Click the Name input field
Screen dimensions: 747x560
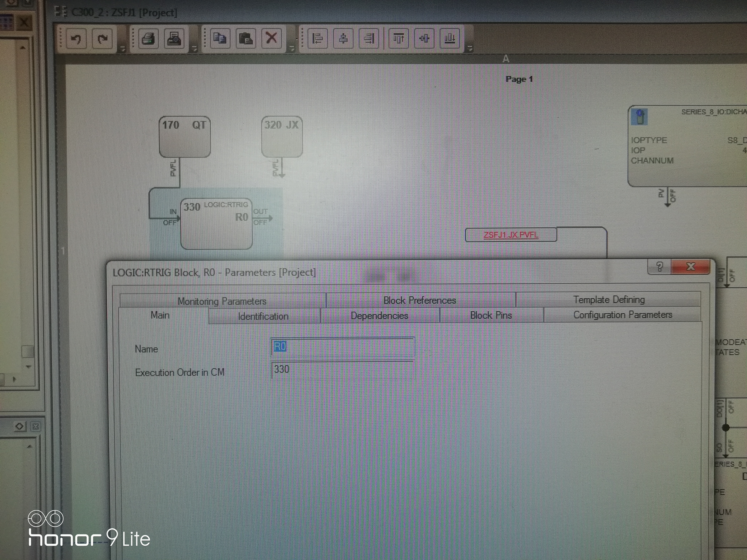pos(342,347)
